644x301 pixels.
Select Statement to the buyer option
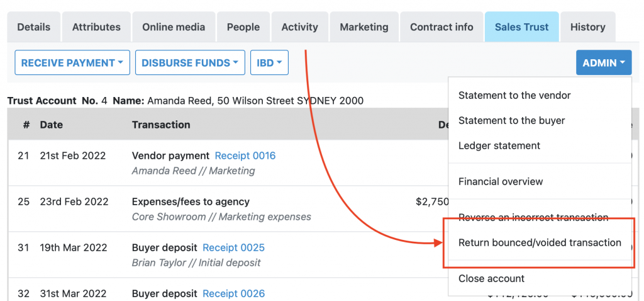coord(511,121)
